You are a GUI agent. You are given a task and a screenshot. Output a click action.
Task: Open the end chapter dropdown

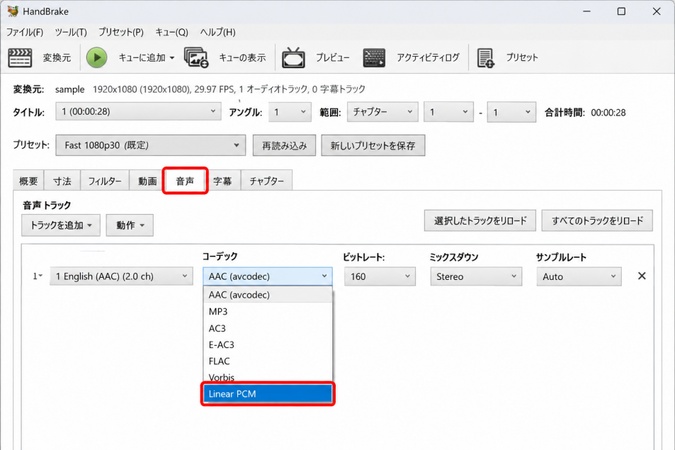tap(511, 112)
